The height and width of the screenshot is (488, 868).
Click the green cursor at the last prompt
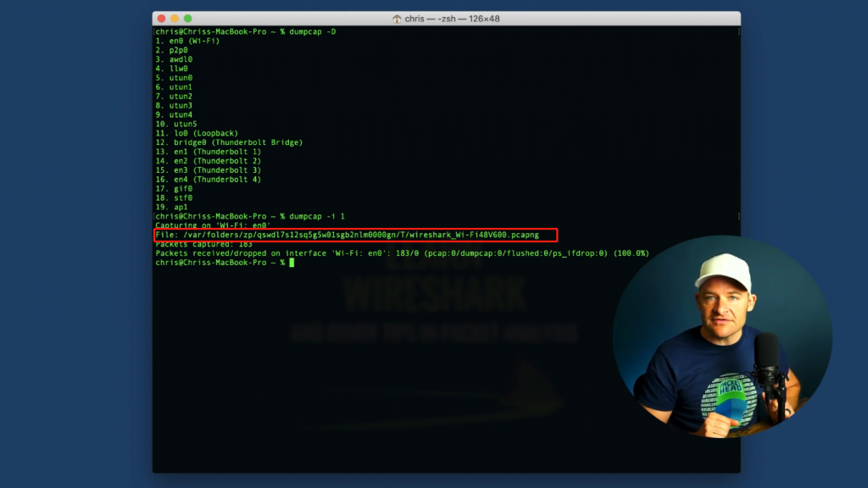(292, 263)
